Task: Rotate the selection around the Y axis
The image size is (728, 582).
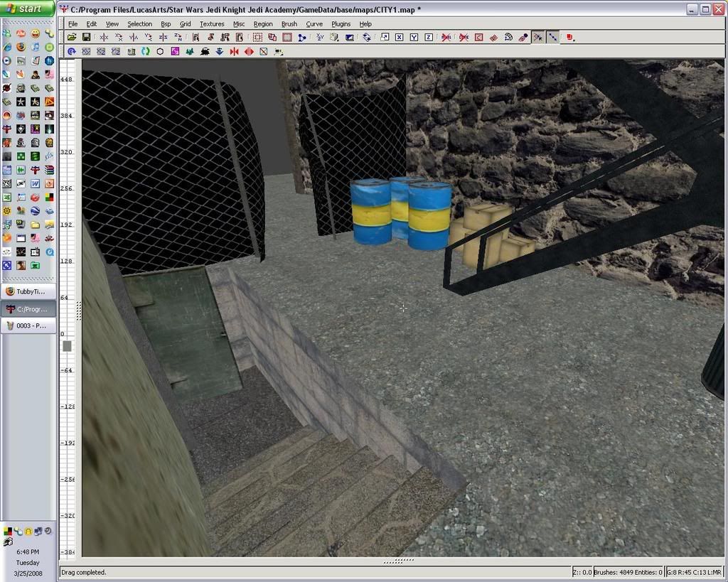Action: pyautogui.click(x=149, y=37)
